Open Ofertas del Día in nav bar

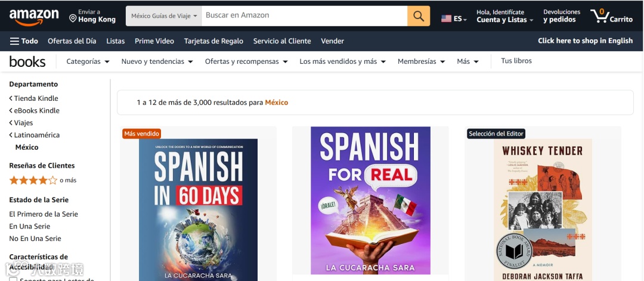pyautogui.click(x=72, y=41)
